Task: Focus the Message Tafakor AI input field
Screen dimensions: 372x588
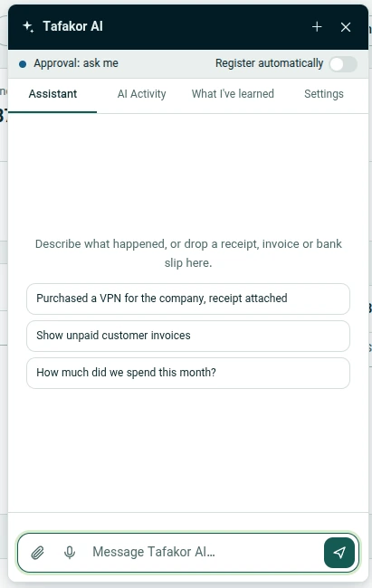Action: (203, 552)
